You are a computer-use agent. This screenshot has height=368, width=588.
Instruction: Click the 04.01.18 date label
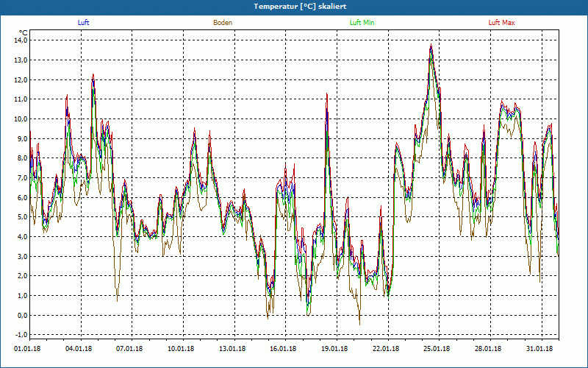[79, 349]
